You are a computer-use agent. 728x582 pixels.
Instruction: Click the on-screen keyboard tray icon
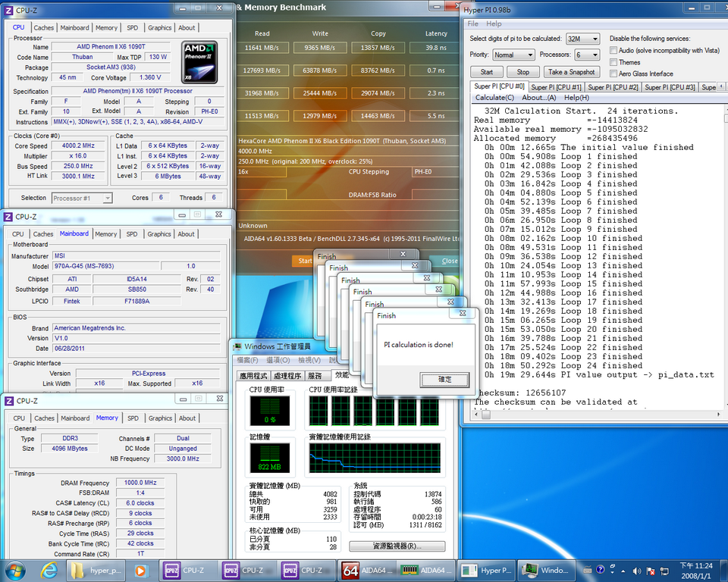click(x=587, y=570)
